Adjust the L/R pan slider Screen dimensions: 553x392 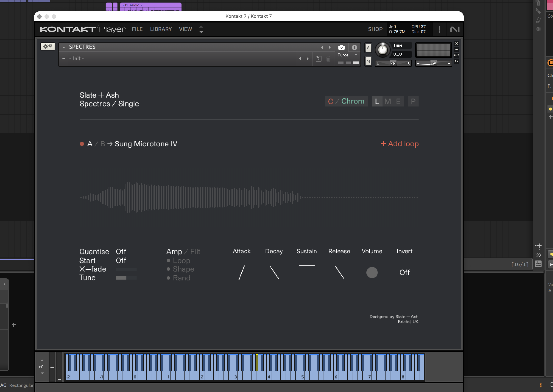coord(393,63)
